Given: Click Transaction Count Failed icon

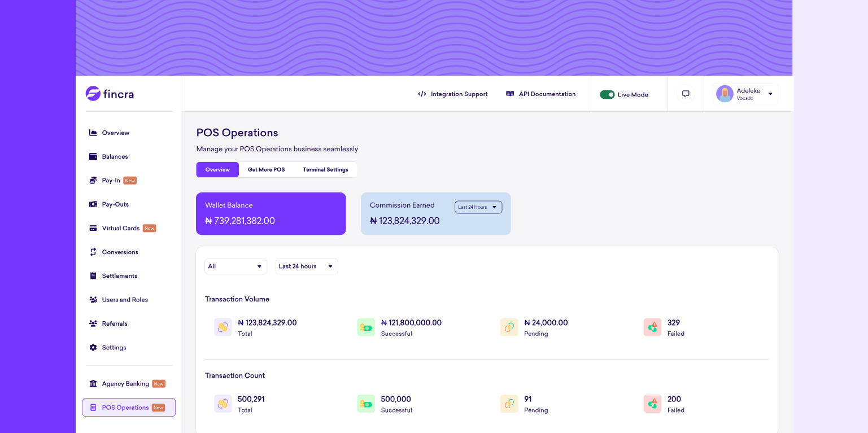Looking at the screenshot, I should pyautogui.click(x=652, y=404).
